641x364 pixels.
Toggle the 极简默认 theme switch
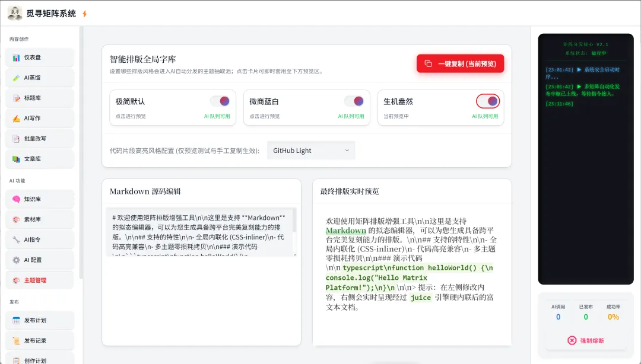tap(220, 101)
